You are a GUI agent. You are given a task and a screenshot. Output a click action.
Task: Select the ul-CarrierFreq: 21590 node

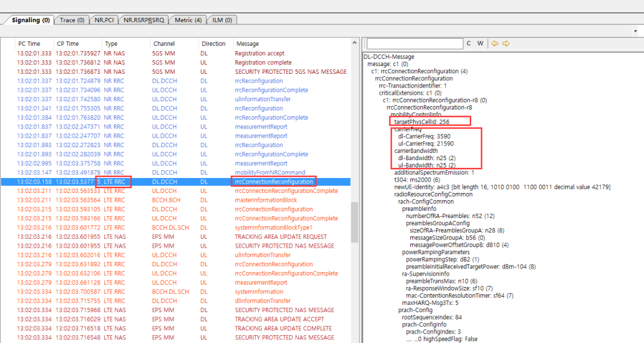(426, 144)
